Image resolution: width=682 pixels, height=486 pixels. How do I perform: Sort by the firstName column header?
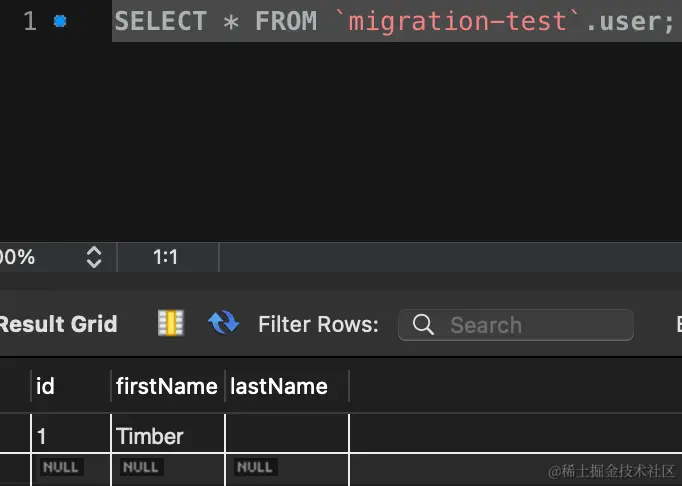point(167,386)
